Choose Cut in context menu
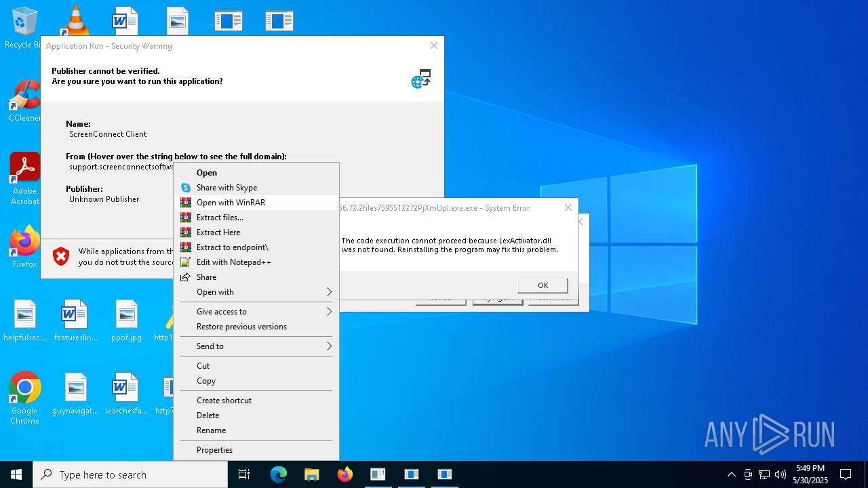Image resolution: width=868 pixels, height=488 pixels. (x=256, y=366)
